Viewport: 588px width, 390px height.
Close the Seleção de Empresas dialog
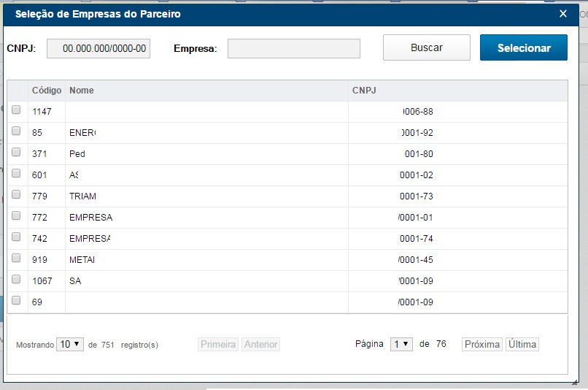coord(562,14)
